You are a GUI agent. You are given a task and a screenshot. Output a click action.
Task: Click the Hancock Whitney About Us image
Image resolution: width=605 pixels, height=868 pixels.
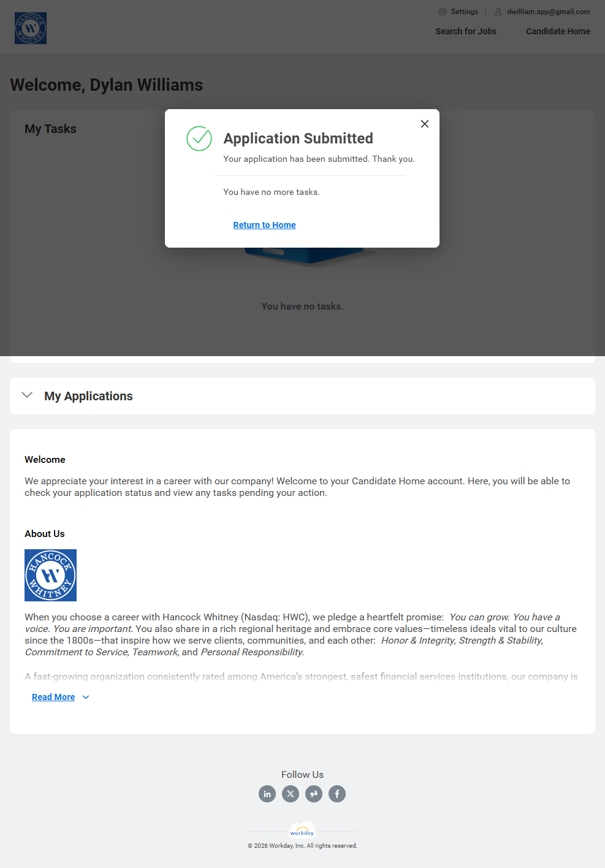pos(50,575)
